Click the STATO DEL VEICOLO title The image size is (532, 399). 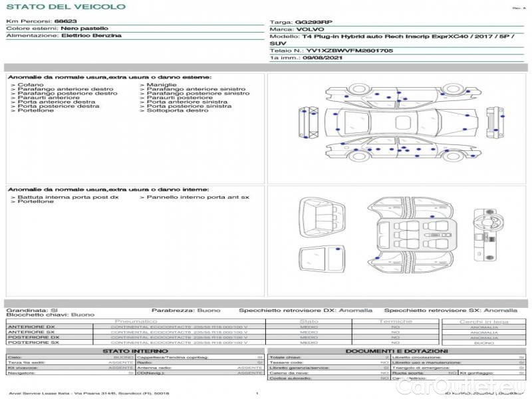tap(66, 7)
